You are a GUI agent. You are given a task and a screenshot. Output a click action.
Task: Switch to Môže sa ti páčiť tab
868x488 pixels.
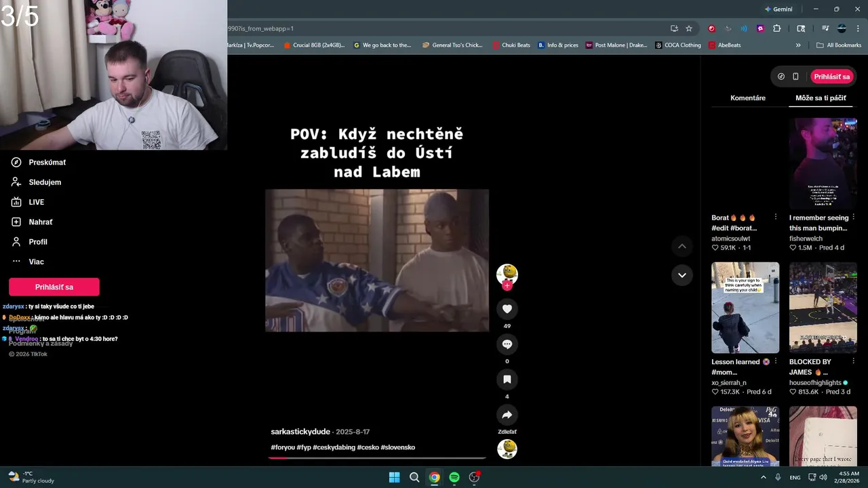point(821,98)
